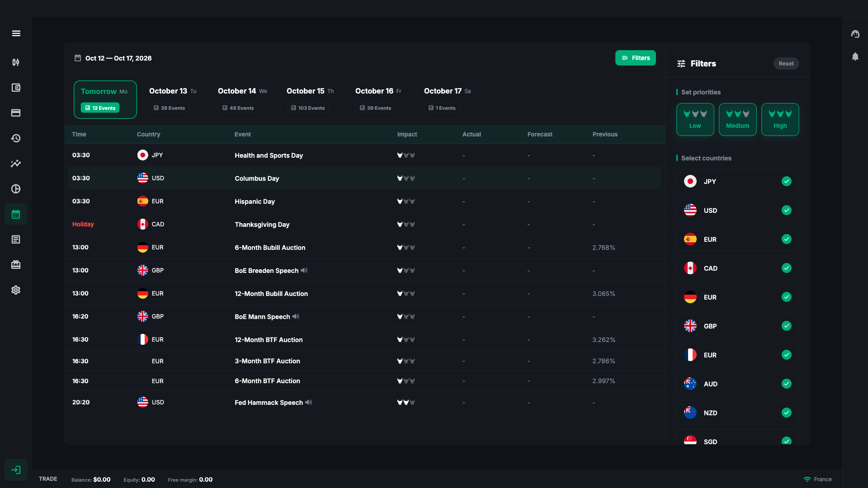Switch to the October 17 tab
868x488 pixels.
pos(449,99)
